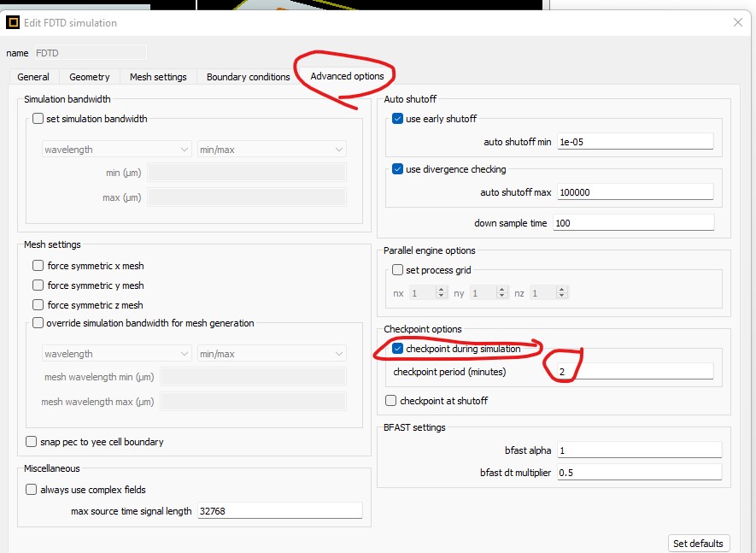Increment the nx process grid stepper
Viewport: 756px width, 553px height.
click(x=442, y=290)
